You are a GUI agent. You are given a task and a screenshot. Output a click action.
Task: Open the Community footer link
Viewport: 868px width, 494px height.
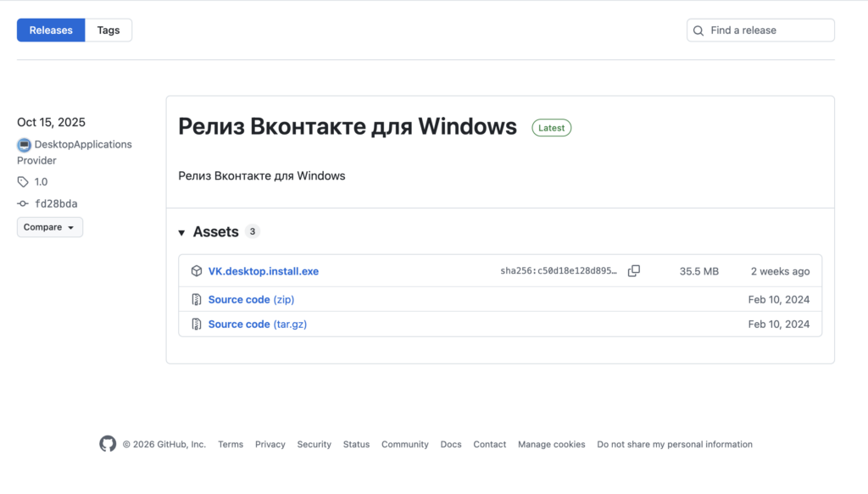pyautogui.click(x=404, y=444)
